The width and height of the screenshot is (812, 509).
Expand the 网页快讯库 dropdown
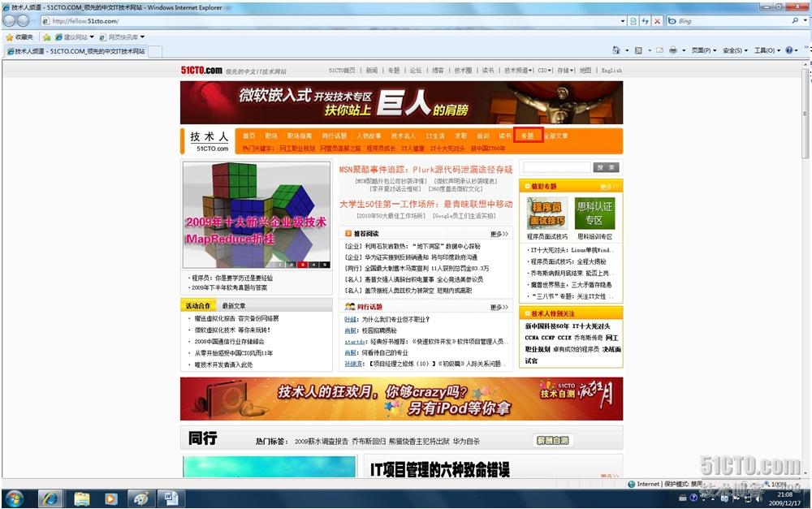coord(142,37)
